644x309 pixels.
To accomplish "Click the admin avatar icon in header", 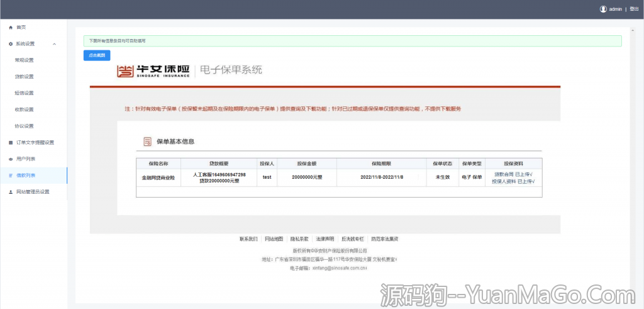I will tap(603, 9).
